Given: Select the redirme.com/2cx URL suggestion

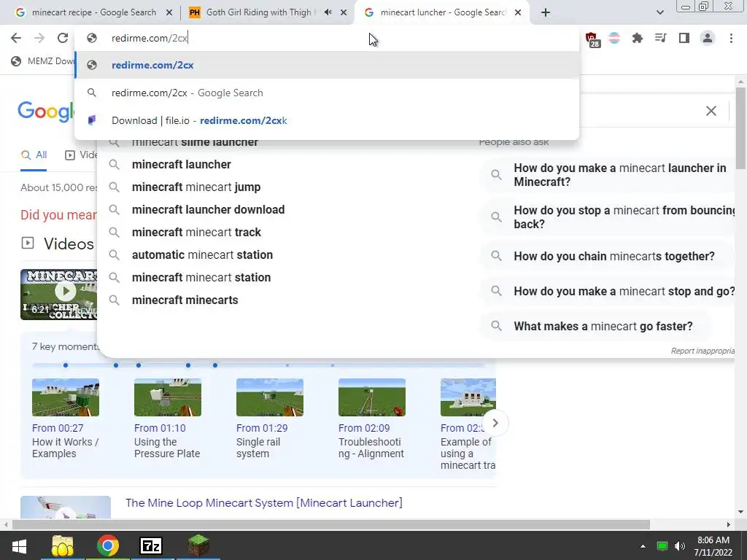Looking at the screenshot, I should click(327, 65).
